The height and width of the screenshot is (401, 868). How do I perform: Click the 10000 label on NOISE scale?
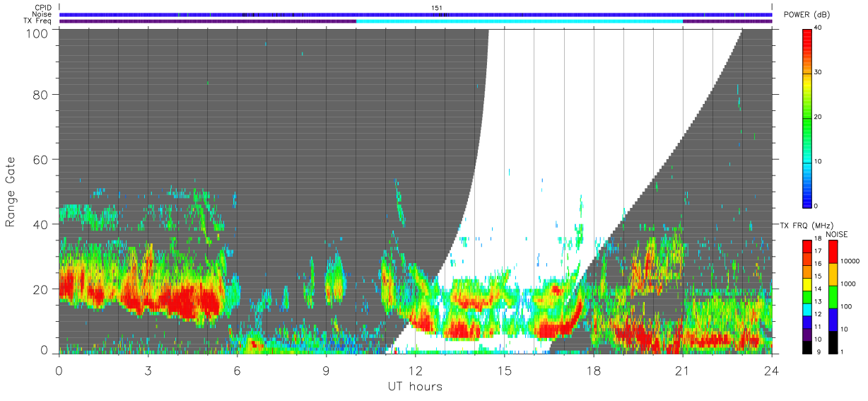click(851, 262)
